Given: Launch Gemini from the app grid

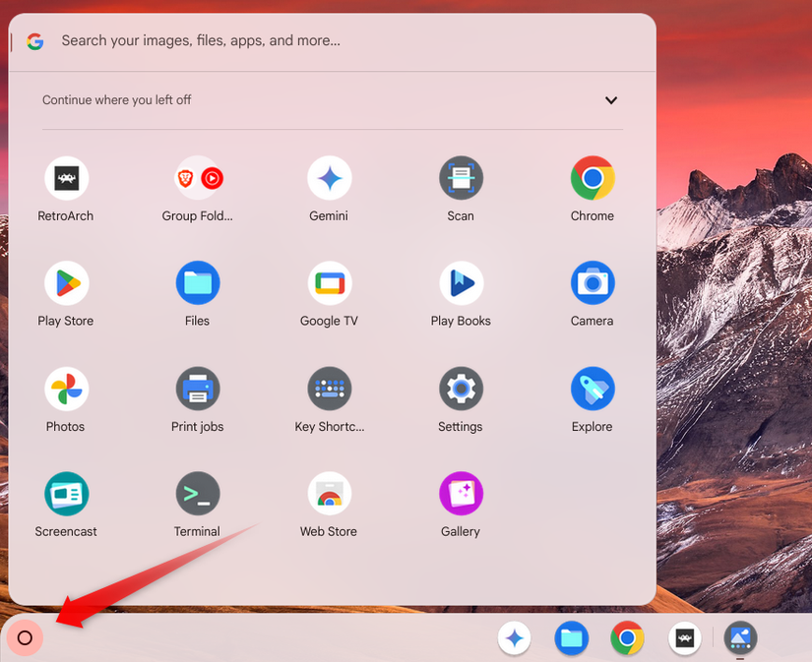Looking at the screenshot, I should point(329,177).
